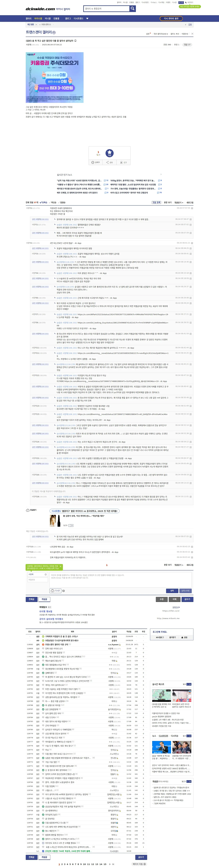Expand the 실시간 인기 뉴스 arrow

coord(161,175)
